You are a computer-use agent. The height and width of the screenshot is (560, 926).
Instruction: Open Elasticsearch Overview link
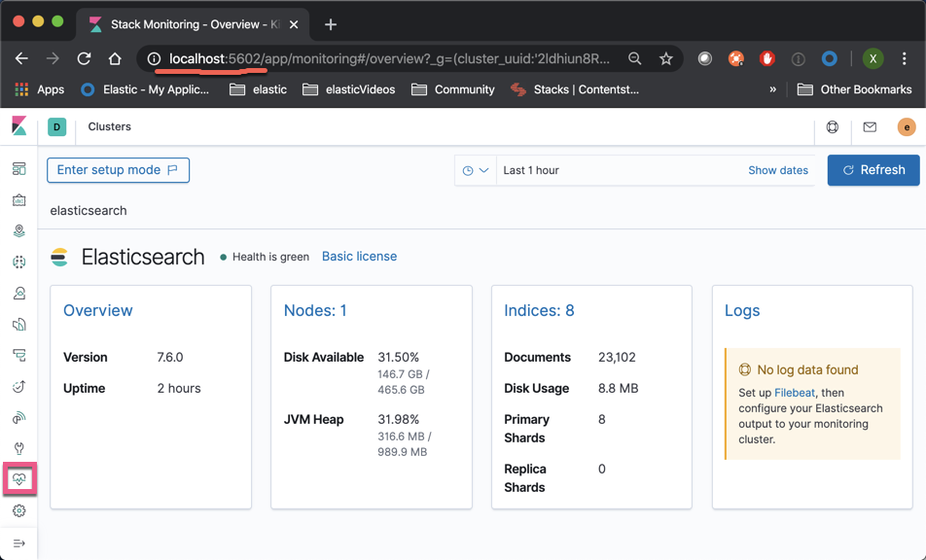click(x=98, y=310)
